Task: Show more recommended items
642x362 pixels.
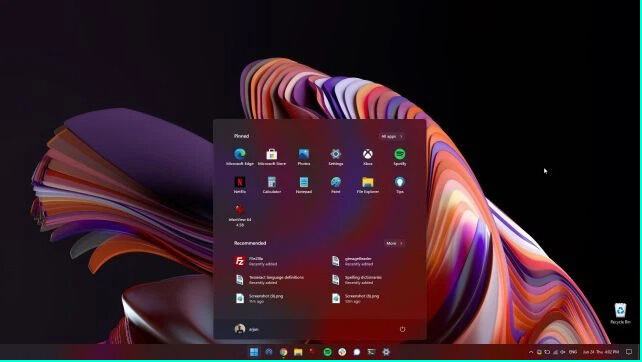Action: click(x=395, y=243)
